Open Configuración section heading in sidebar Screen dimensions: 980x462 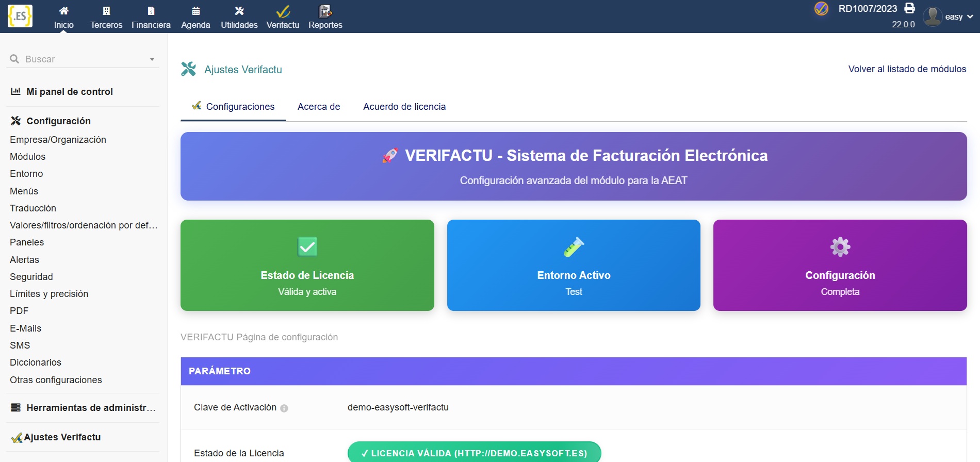pos(59,121)
